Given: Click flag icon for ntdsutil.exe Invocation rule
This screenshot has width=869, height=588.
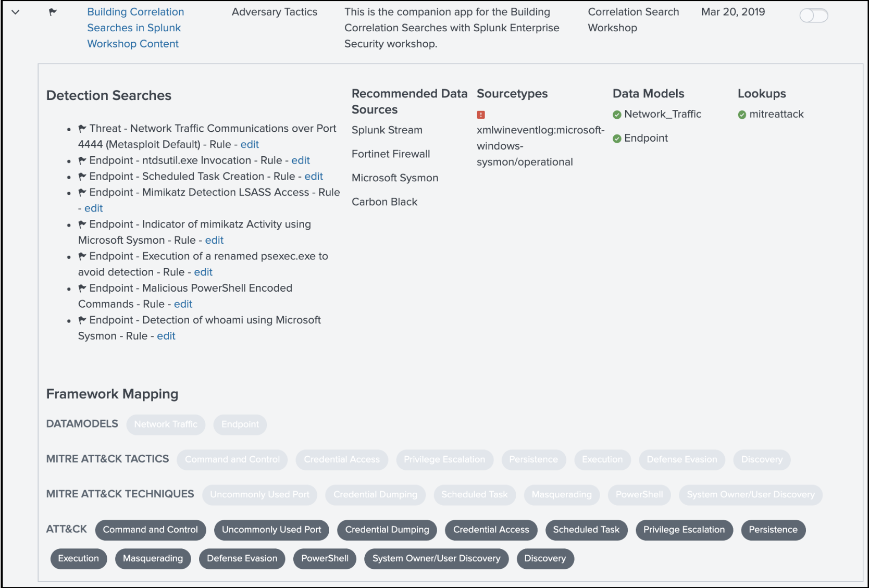Looking at the screenshot, I should click(82, 160).
